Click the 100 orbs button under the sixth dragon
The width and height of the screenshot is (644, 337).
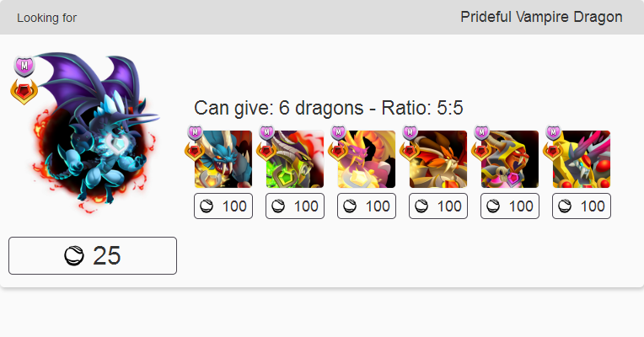(x=582, y=206)
